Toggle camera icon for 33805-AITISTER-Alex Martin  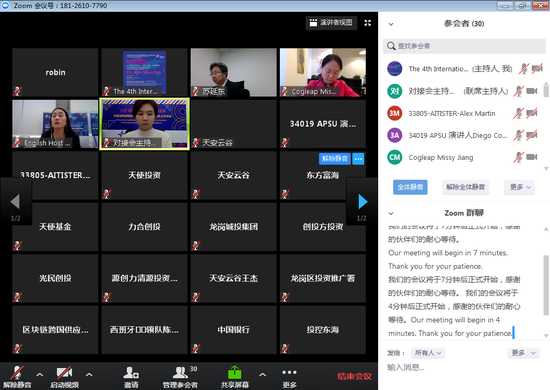(532, 113)
